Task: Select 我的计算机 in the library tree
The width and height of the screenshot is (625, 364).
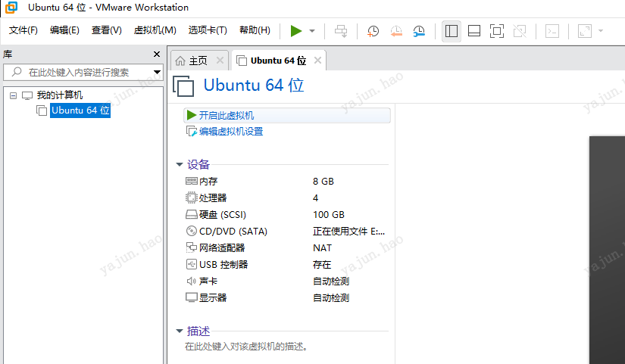Action: [x=60, y=95]
